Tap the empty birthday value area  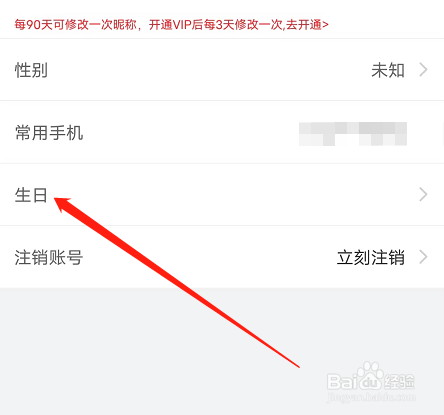pyautogui.click(x=233, y=195)
